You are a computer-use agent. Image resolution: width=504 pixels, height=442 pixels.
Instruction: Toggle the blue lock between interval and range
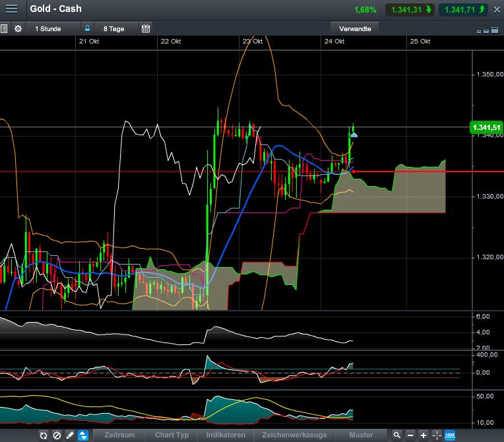(x=87, y=28)
